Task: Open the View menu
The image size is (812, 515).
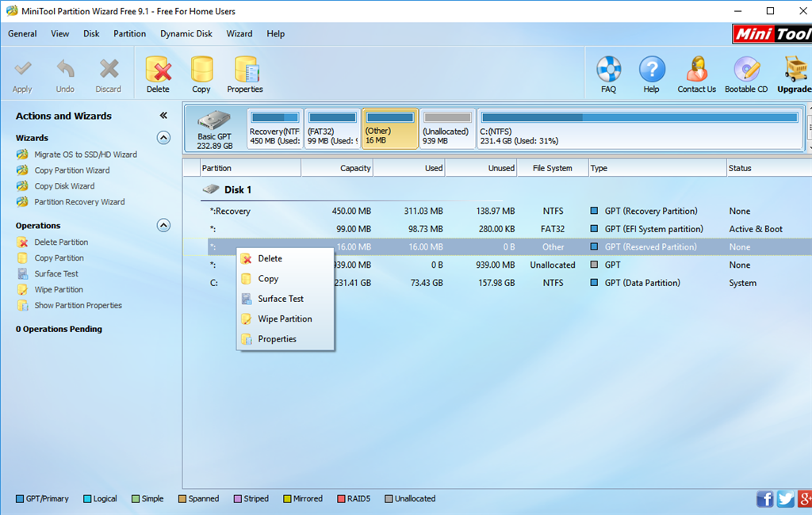Action: pyautogui.click(x=59, y=33)
